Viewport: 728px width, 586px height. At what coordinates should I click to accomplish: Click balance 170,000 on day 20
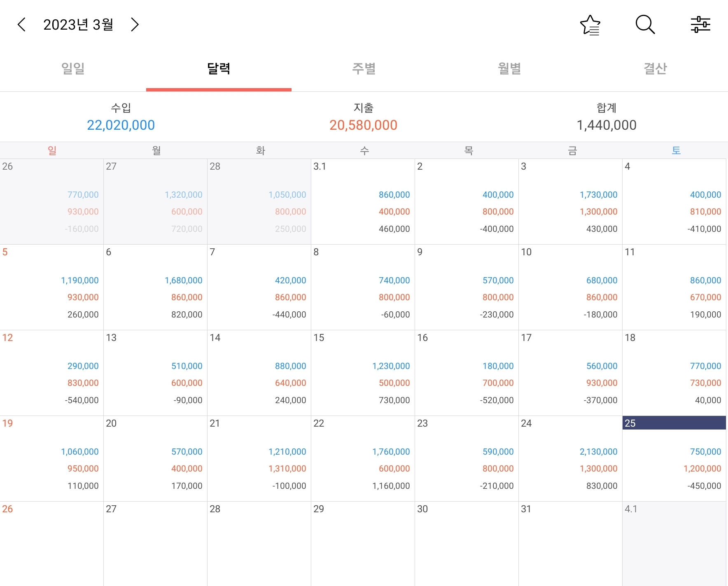click(187, 486)
